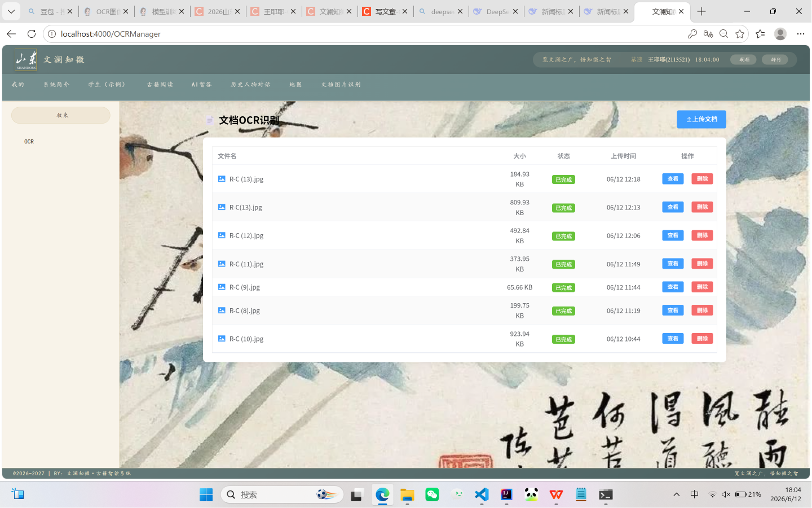Viewport: 812px width, 508px height.
Task: Open WeChat from the taskbar
Action: tap(432, 494)
